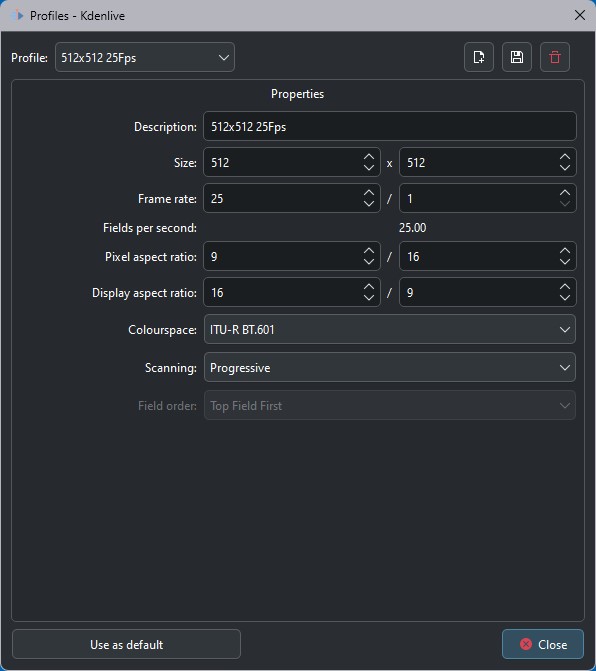The image size is (596, 671).
Task: Save the profile with the floppy disk icon
Action: click(517, 57)
